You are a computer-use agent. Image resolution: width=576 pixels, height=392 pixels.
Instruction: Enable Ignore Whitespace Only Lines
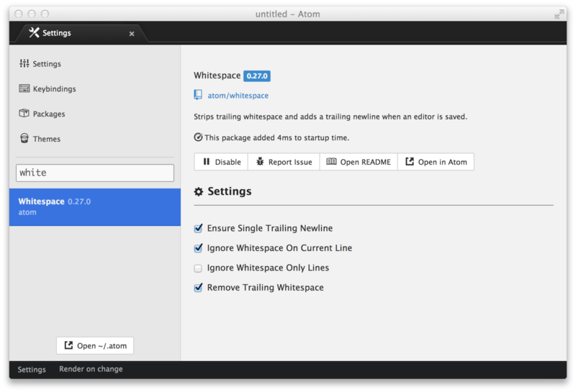click(x=198, y=268)
